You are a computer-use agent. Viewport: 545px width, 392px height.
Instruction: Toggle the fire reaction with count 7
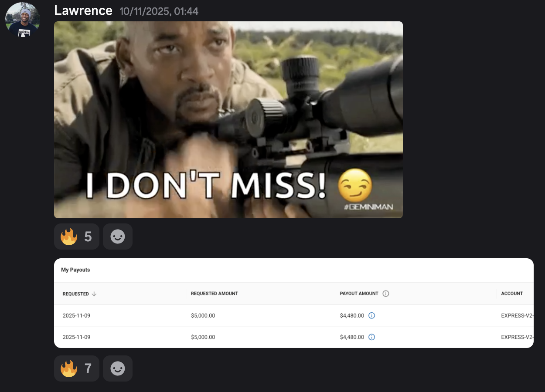[77, 368]
